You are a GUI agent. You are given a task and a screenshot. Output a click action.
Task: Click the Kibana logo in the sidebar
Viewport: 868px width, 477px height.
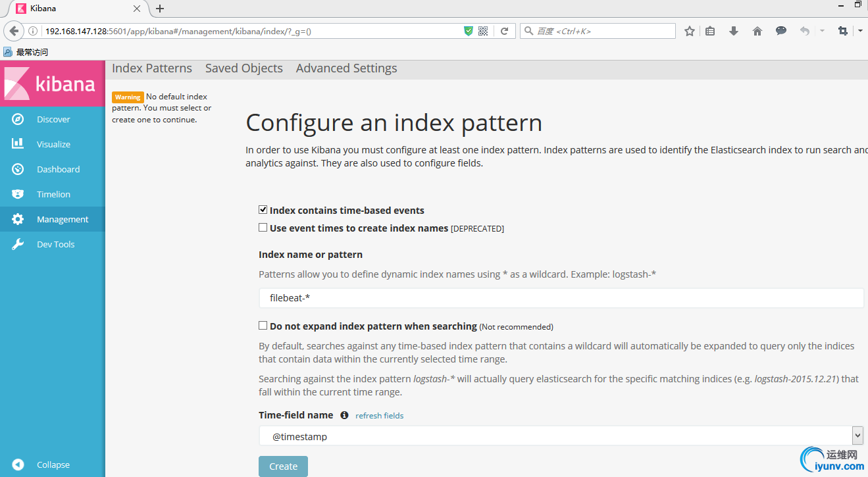52,83
